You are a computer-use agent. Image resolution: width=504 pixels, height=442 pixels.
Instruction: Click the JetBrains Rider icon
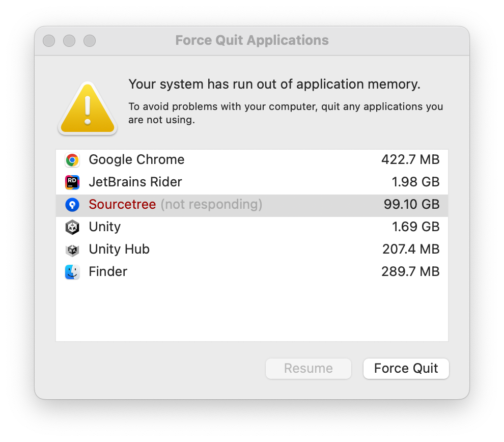[72, 182]
